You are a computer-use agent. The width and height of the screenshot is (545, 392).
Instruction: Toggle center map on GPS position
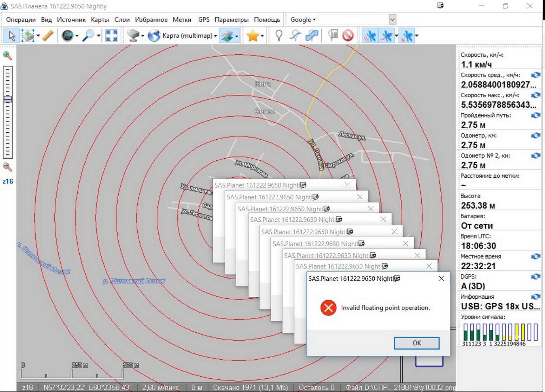(407, 36)
